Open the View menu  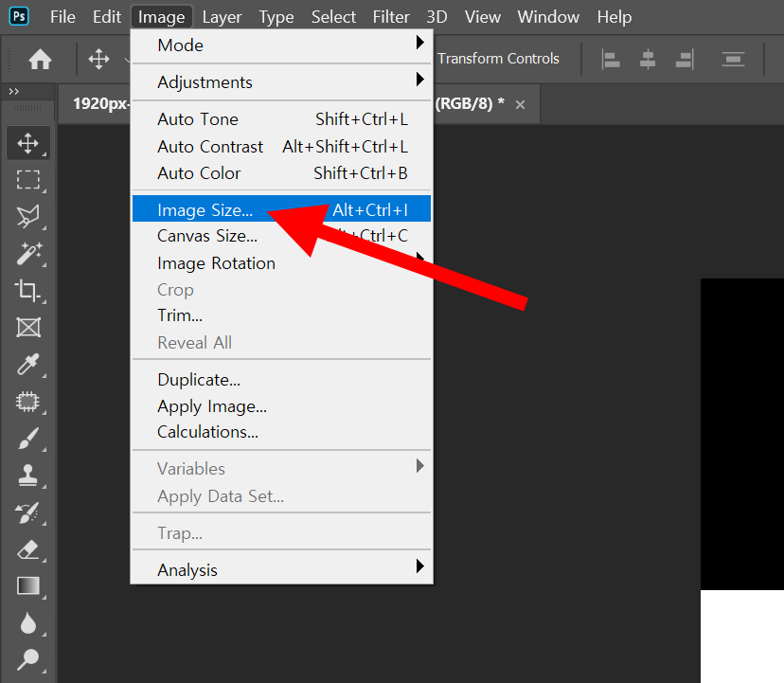coord(483,17)
